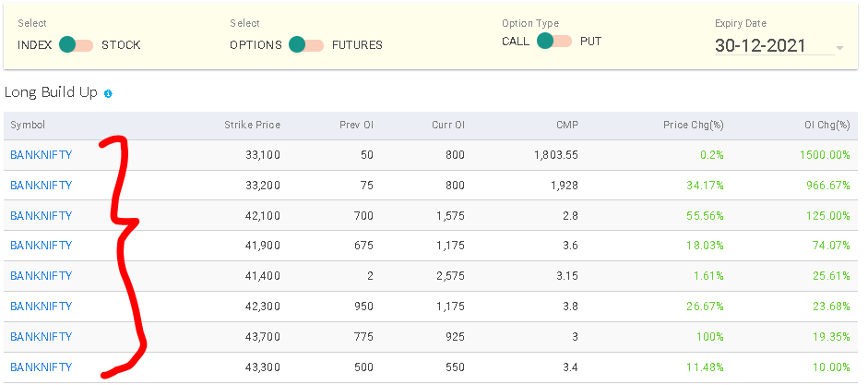Click BANKNIFTY symbol with 41,400 strike
The height and width of the screenshot is (385, 868).
41,276
